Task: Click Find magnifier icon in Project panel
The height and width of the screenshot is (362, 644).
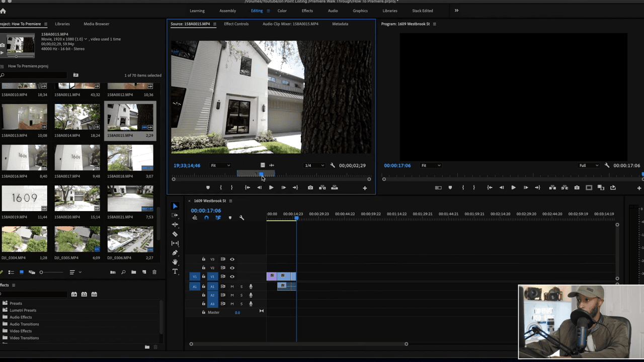Action: pos(123,272)
